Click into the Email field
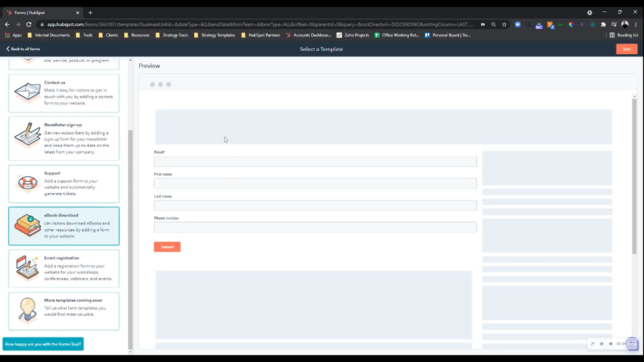 coord(315,162)
